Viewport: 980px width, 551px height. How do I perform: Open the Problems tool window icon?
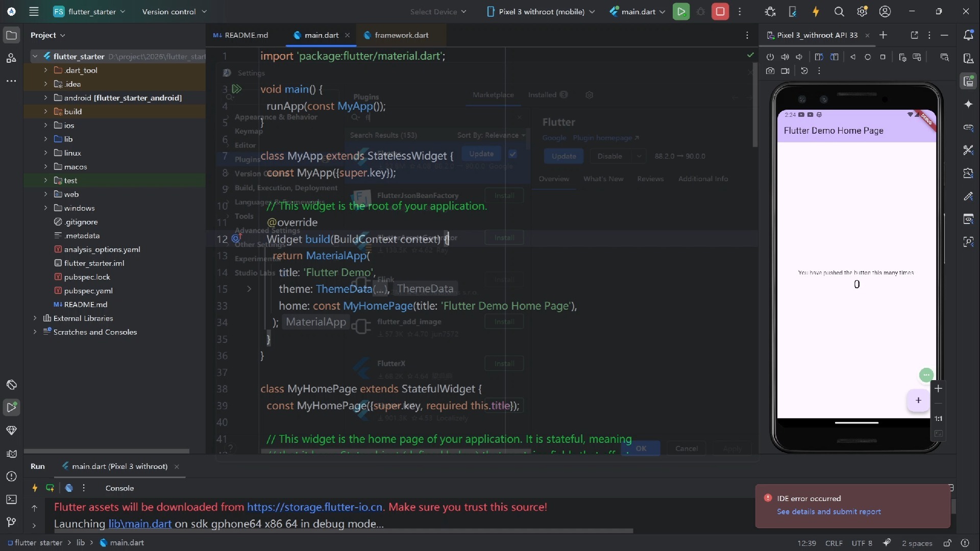click(x=11, y=477)
